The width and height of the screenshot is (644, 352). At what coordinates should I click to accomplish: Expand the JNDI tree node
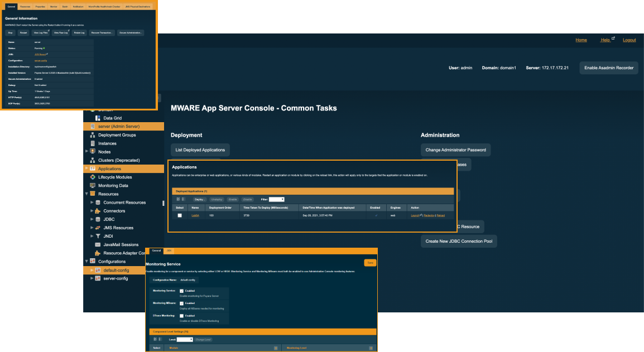point(92,236)
